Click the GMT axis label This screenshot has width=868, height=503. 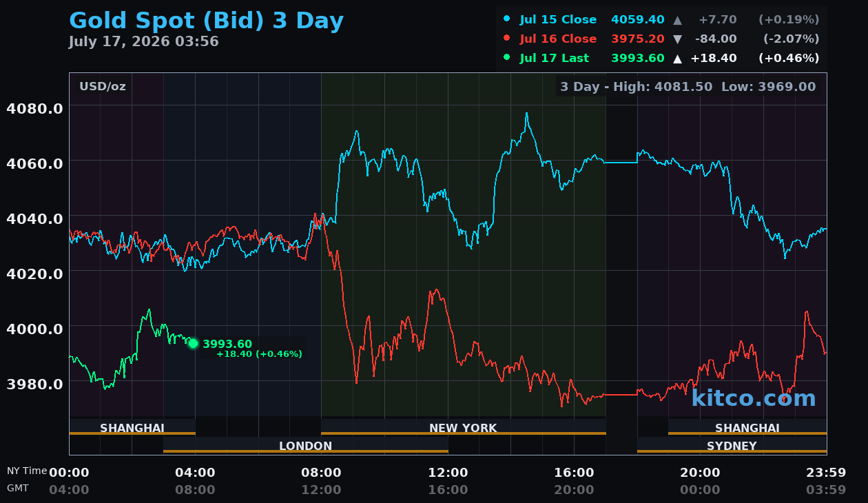click(x=18, y=488)
